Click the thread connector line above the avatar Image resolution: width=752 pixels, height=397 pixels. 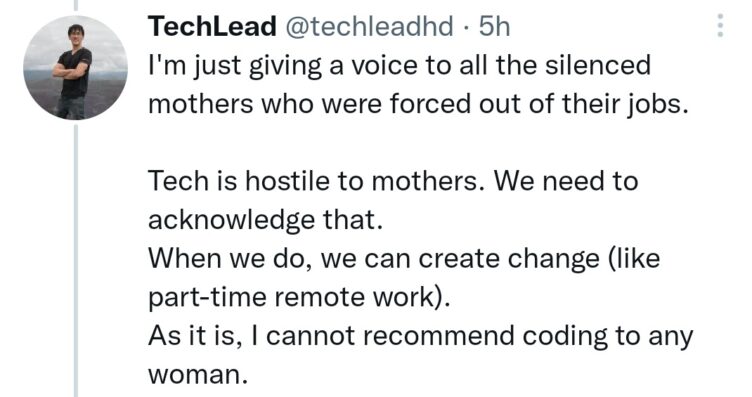pos(76,5)
